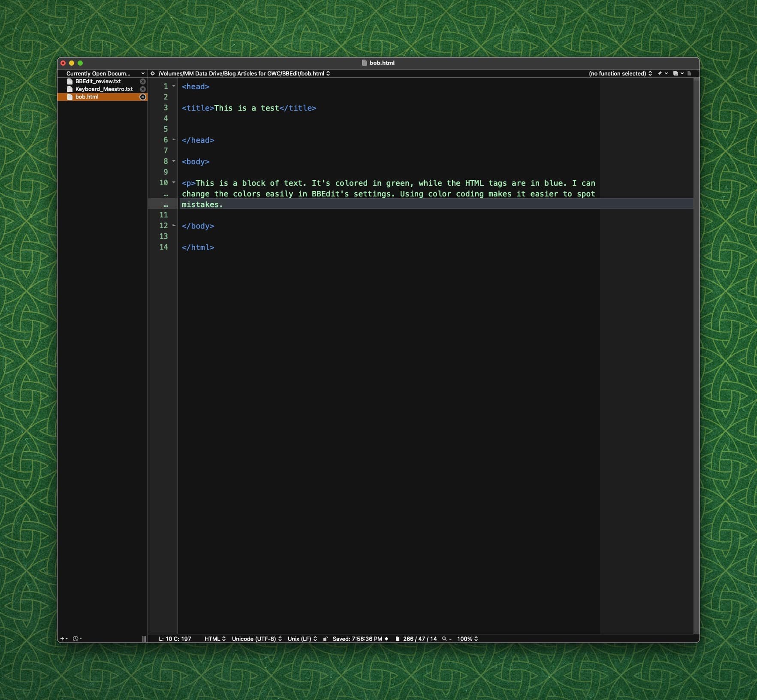
Task: Click the marker (pen) icon in the navigation bar
Action: pyautogui.click(x=660, y=73)
